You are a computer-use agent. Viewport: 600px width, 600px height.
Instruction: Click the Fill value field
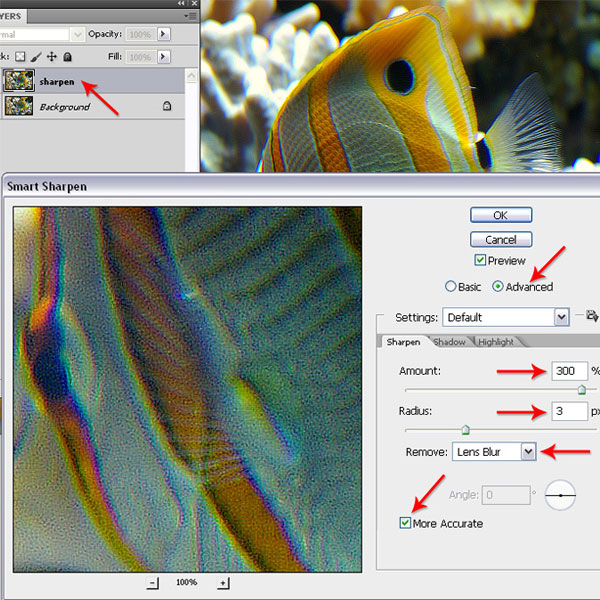coord(141,57)
